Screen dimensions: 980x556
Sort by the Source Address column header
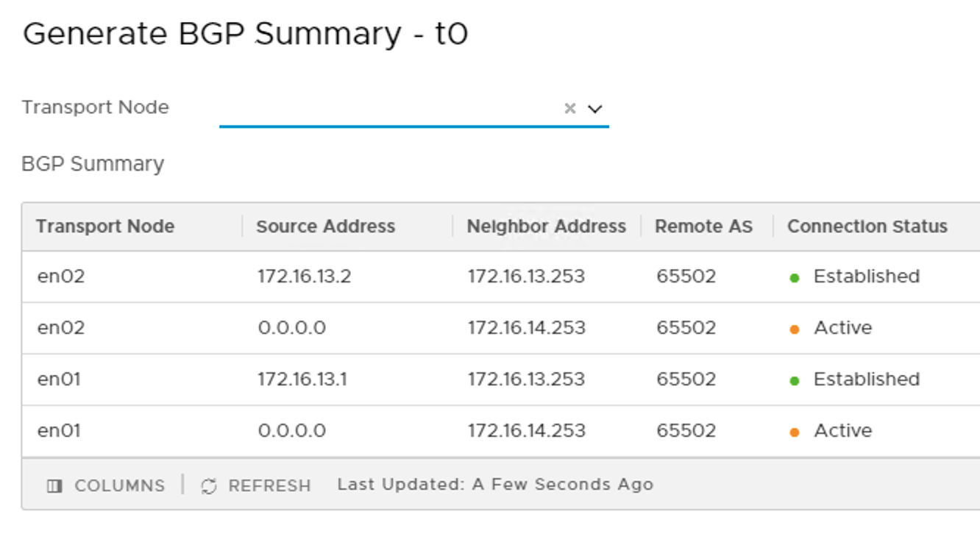point(325,227)
